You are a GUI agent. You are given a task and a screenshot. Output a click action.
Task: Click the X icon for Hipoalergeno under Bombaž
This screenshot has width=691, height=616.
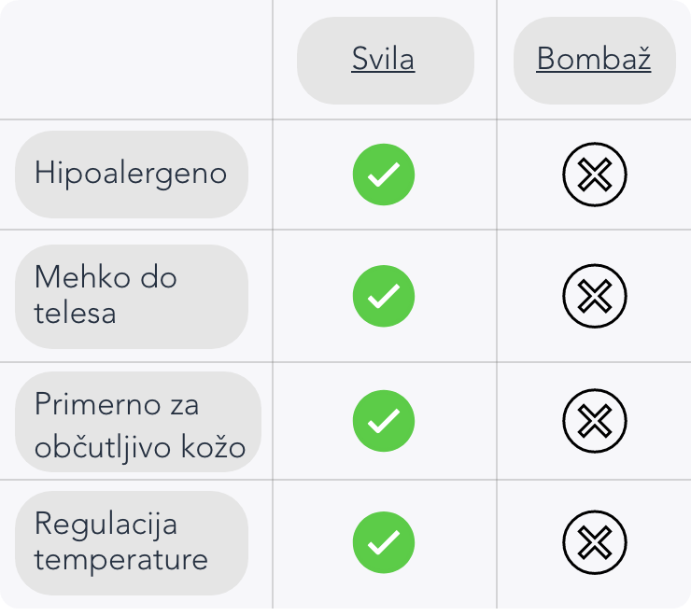[x=594, y=175]
